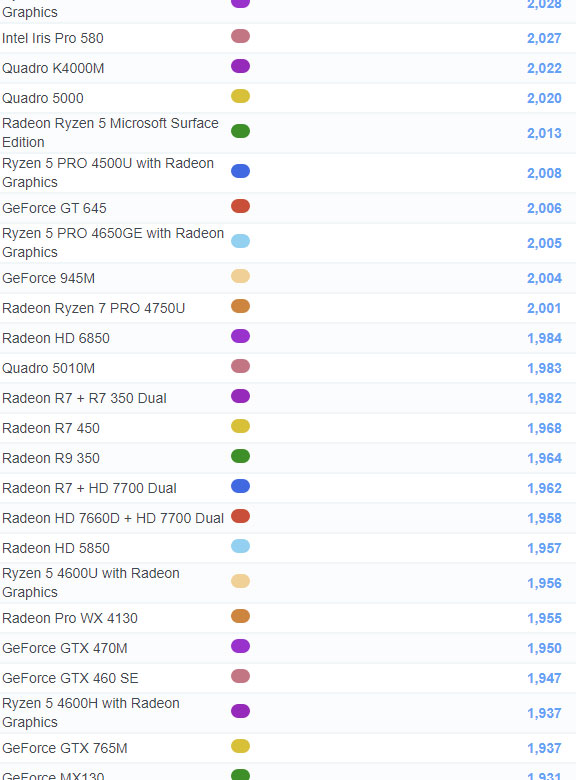Image resolution: width=576 pixels, height=780 pixels.
Task: Click the 2,001 score value
Action: (x=544, y=308)
